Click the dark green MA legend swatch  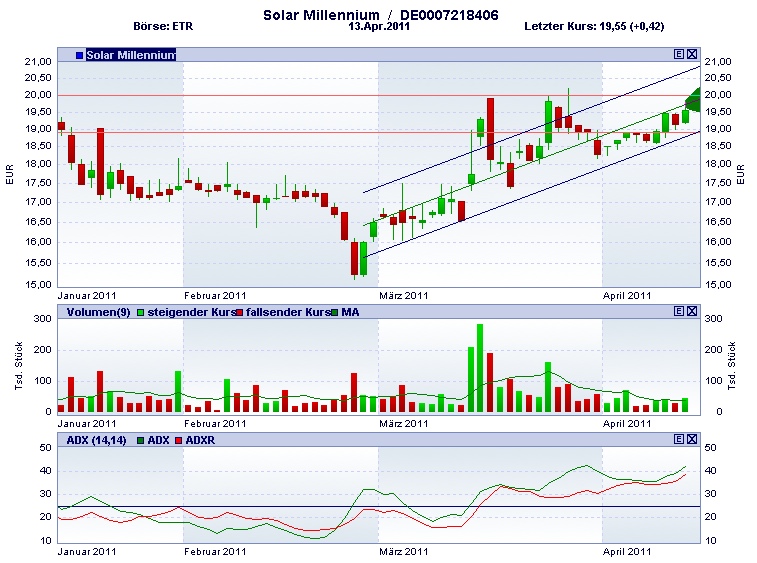334,312
